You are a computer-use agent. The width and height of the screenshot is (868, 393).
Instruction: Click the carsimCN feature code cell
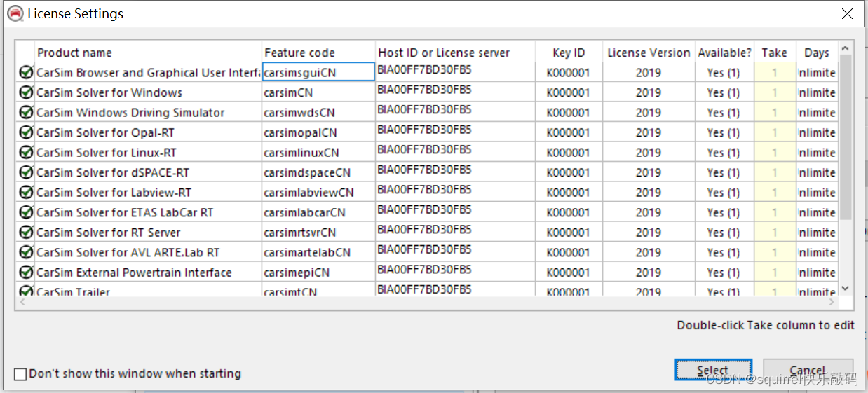(x=318, y=92)
